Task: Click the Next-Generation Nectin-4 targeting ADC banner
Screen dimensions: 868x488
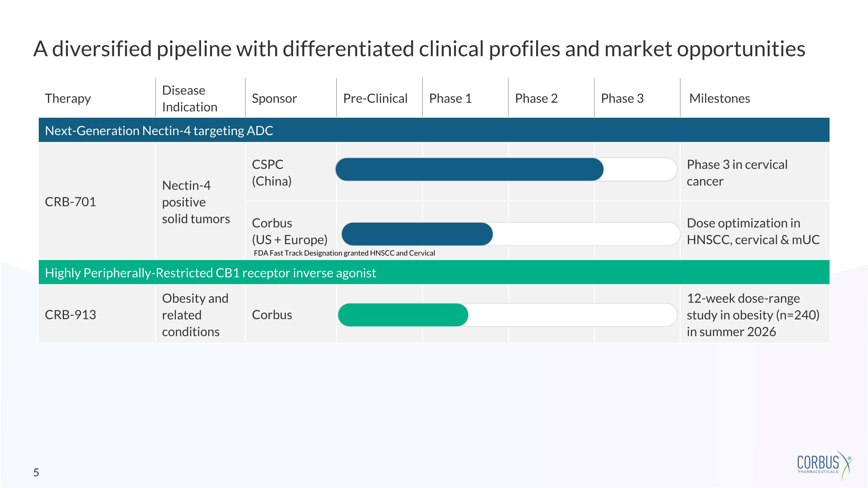Action: 159,130
